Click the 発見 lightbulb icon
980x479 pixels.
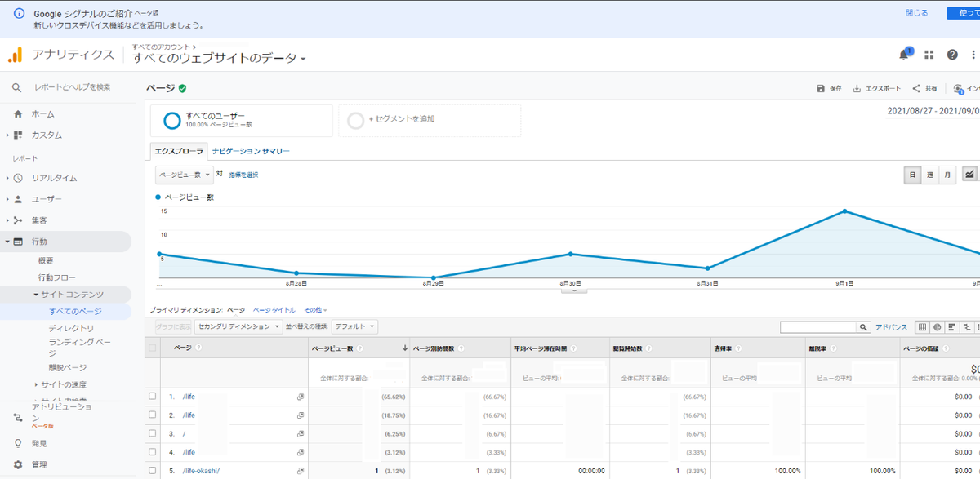pyautogui.click(x=18, y=443)
